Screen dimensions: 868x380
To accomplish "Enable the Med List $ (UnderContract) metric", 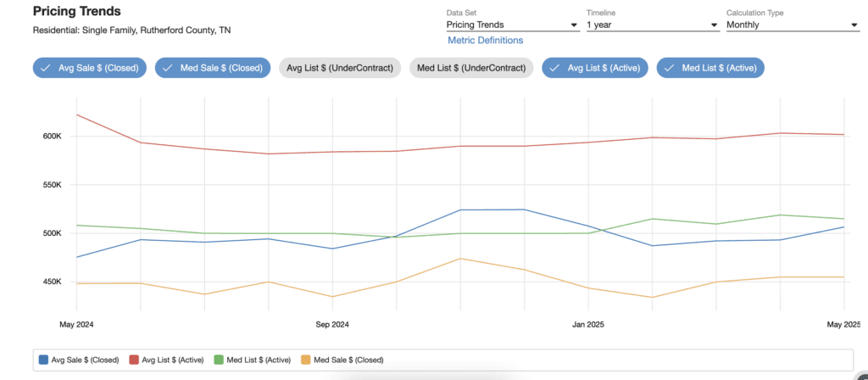I will pyautogui.click(x=470, y=68).
